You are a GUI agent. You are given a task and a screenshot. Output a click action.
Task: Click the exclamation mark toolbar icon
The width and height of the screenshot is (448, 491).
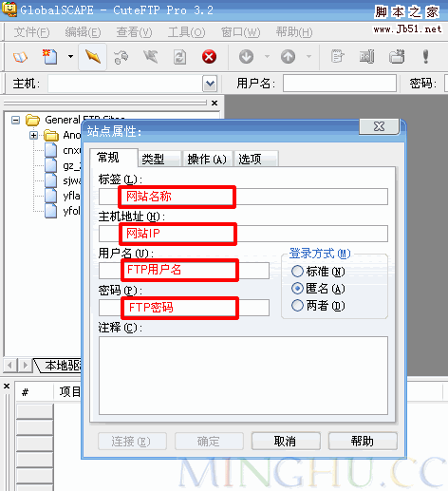[426, 57]
